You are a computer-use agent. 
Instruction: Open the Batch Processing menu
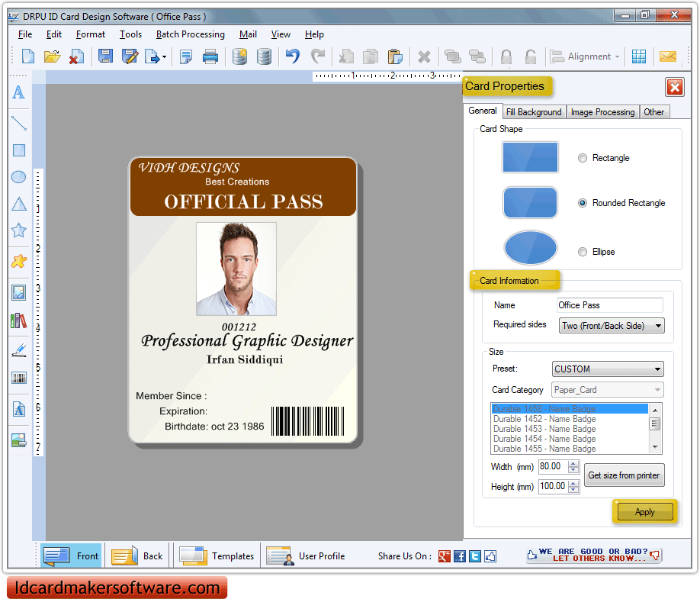coord(191,34)
